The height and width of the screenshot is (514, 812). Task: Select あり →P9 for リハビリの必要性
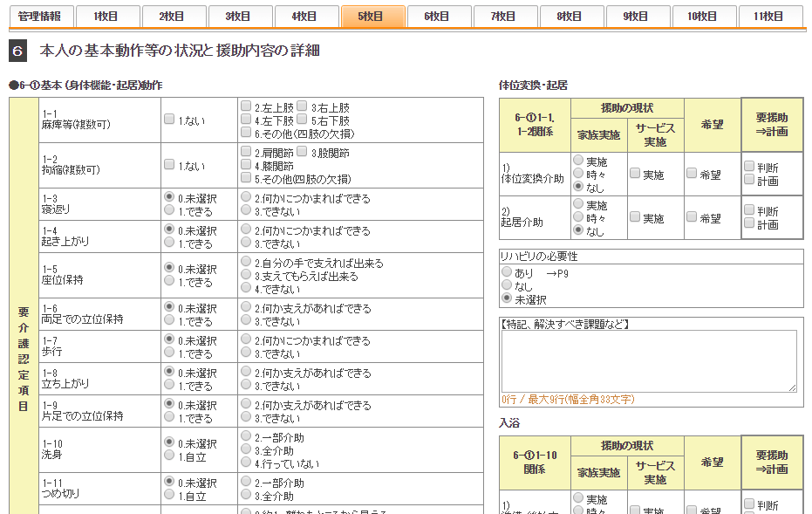[x=507, y=272]
